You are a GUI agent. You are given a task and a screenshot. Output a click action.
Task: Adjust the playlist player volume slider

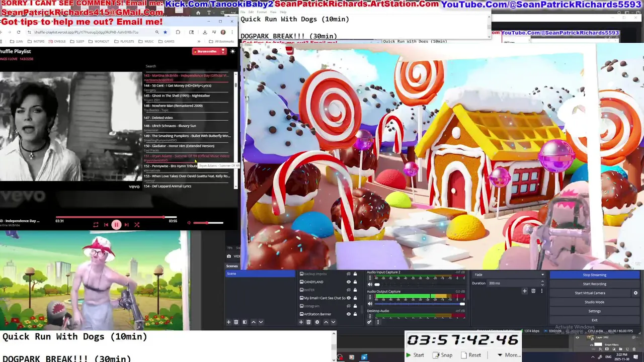point(208,223)
